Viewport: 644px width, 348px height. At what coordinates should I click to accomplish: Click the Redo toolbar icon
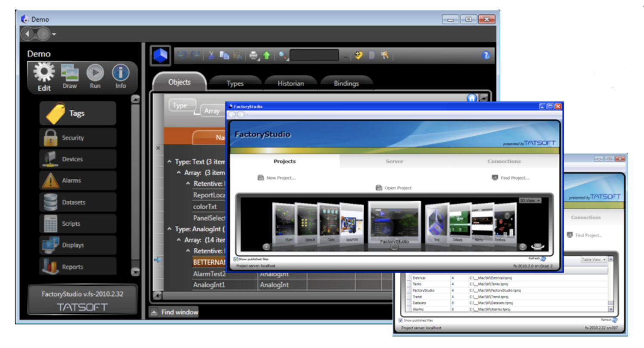(x=195, y=56)
